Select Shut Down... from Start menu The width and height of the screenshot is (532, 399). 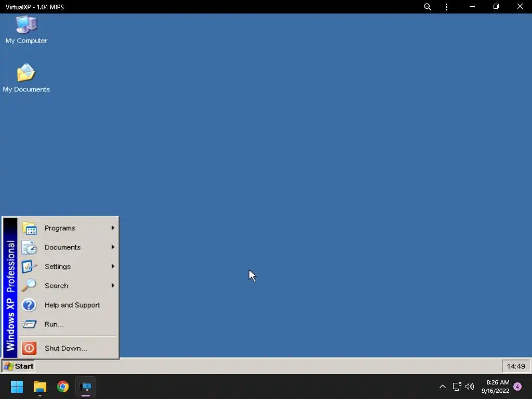[68, 348]
